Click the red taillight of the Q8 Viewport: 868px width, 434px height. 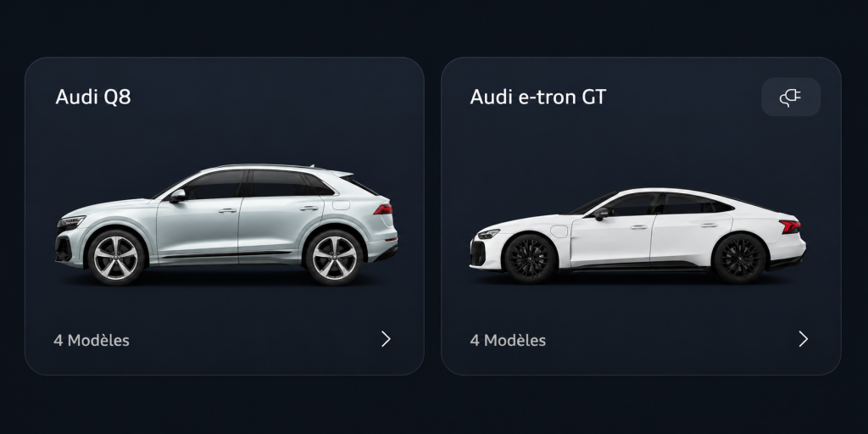383,209
